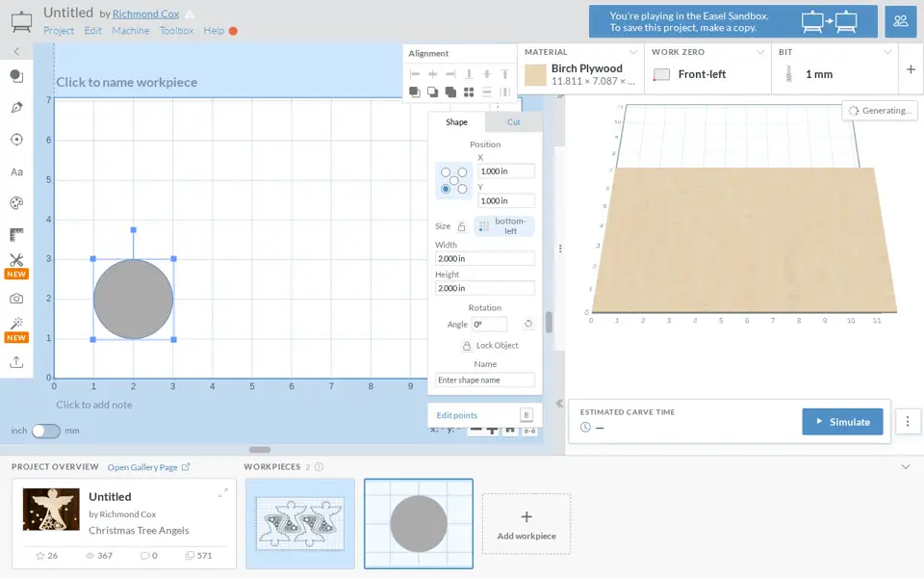Click Open Gallery Page link
This screenshot has height=578, width=924.
[148, 467]
